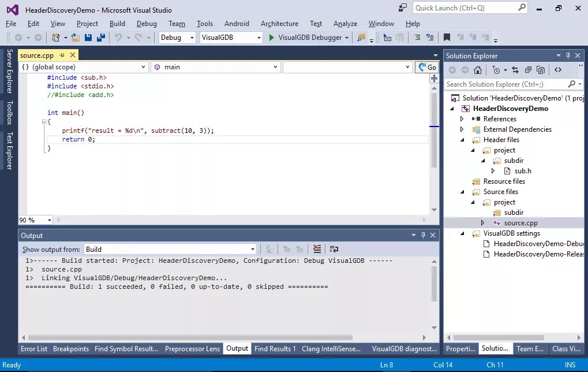This screenshot has height=372, width=588.
Task: Open the Toolbox side tab
Action: 10,113
